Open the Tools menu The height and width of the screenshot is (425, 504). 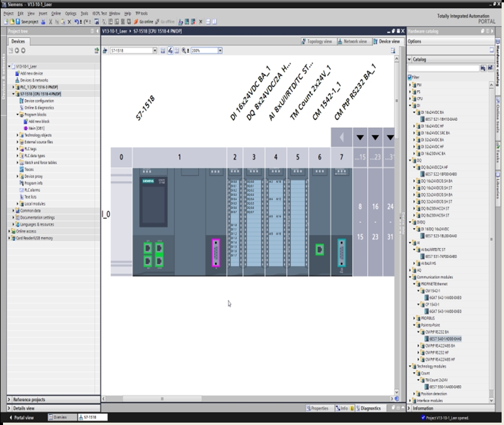point(84,14)
